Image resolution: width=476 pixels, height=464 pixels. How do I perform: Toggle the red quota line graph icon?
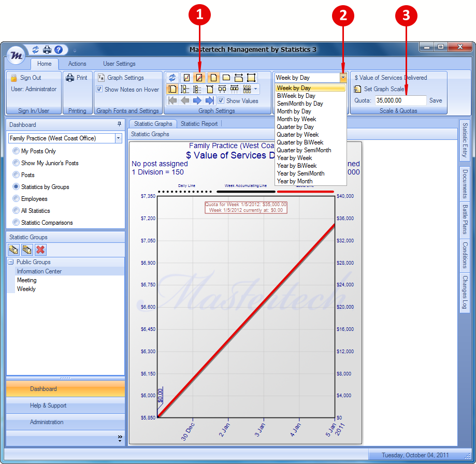pos(199,77)
